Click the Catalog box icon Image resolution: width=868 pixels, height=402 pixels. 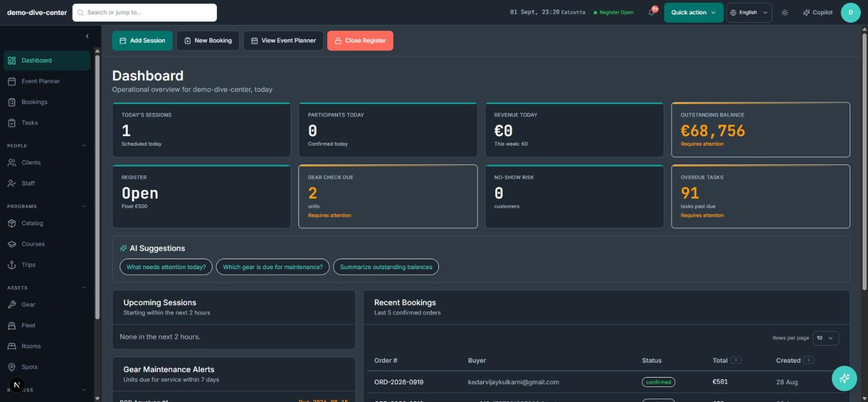point(12,223)
